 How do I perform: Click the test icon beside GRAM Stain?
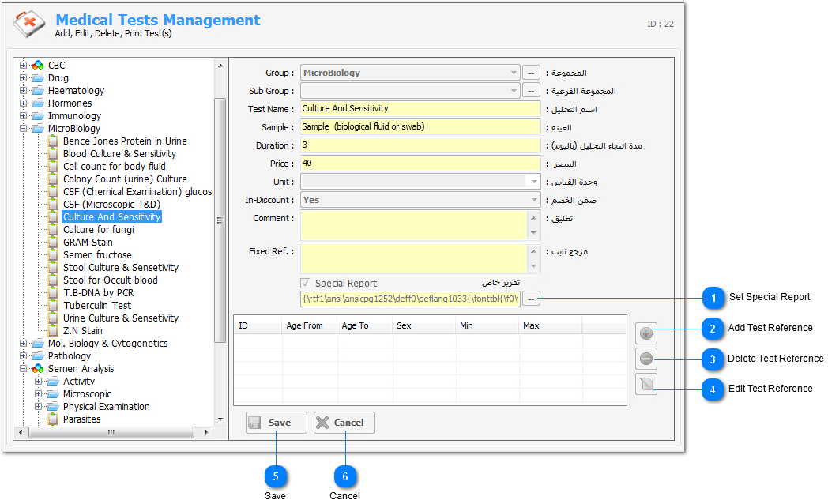point(53,243)
